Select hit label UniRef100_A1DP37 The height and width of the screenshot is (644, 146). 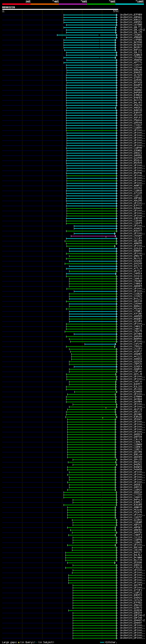(131, 352)
